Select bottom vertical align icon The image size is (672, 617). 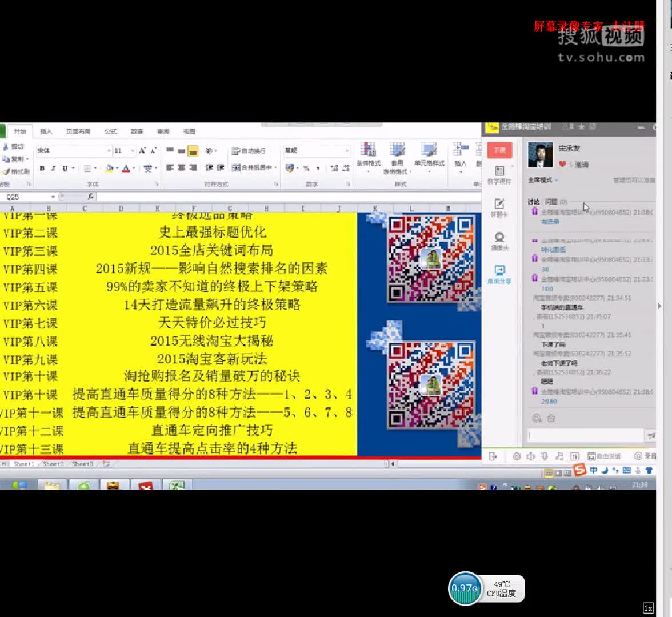pyautogui.click(x=193, y=151)
